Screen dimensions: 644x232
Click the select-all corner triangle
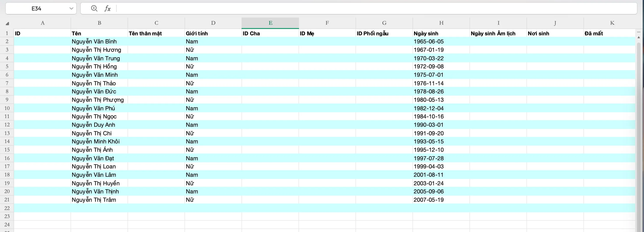(x=7, y=23)
